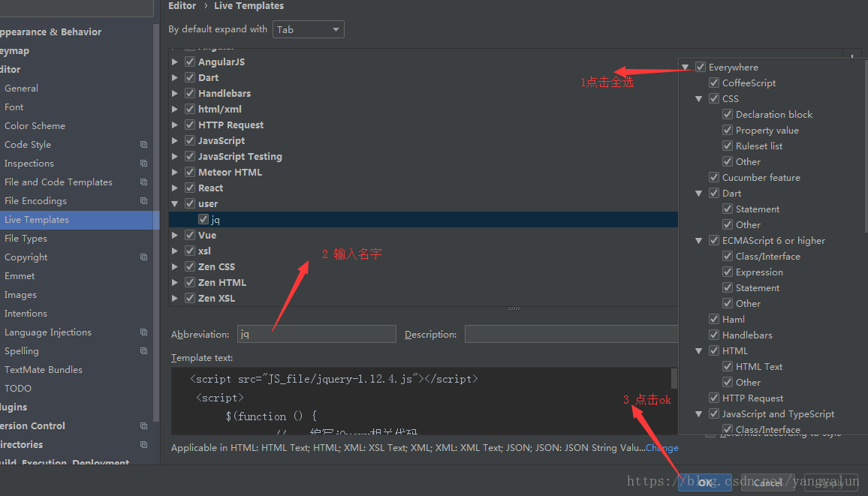This screenshot has height=496, width=868.
Task: Open the default expand key dropdown
Action: pyautogui.click(x=309, y=29)
